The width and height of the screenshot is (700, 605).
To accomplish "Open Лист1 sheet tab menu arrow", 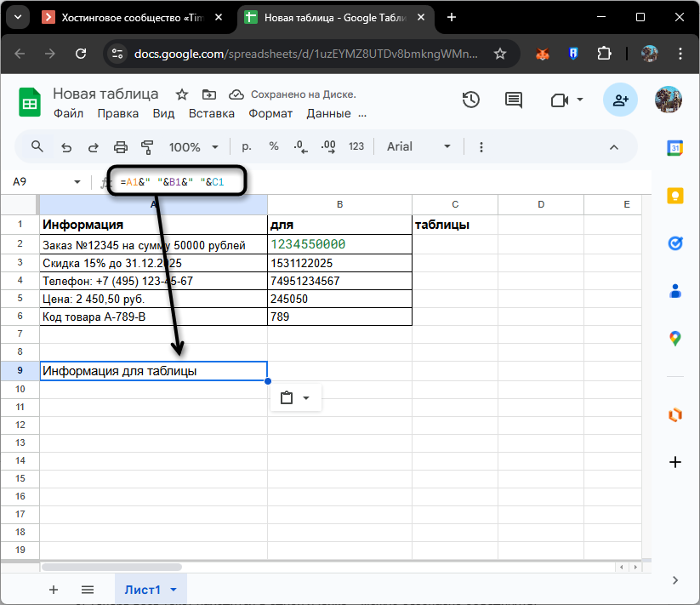I will click(174, 590).
